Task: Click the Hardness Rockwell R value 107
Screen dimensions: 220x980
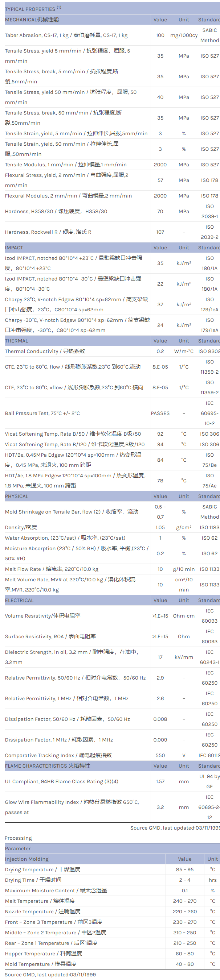Action: coord(160,232)
